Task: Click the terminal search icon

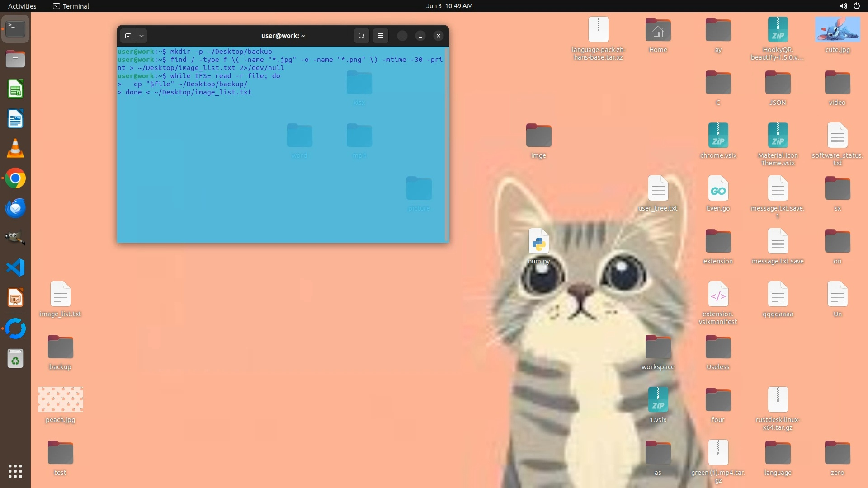Action: coord(361,36)
